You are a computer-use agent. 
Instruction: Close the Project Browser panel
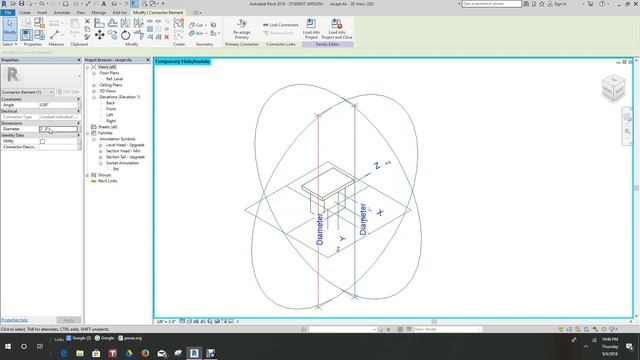pos(148,60)
